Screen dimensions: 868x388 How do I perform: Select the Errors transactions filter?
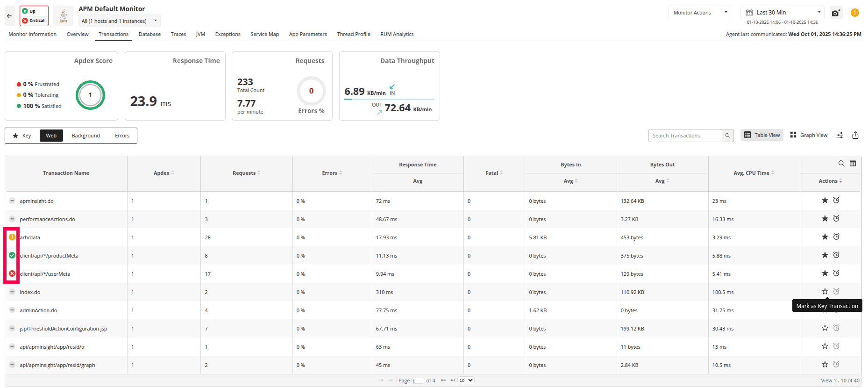(122, 136)
